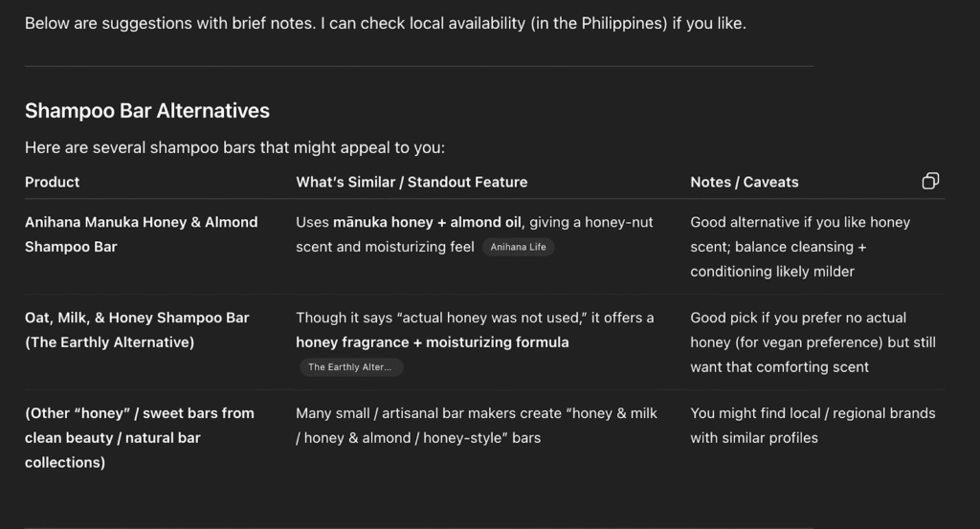980x529 pixels.
Task: Click bold "honey fragrance + moisturizing formula" text
Action: (433, 342)
